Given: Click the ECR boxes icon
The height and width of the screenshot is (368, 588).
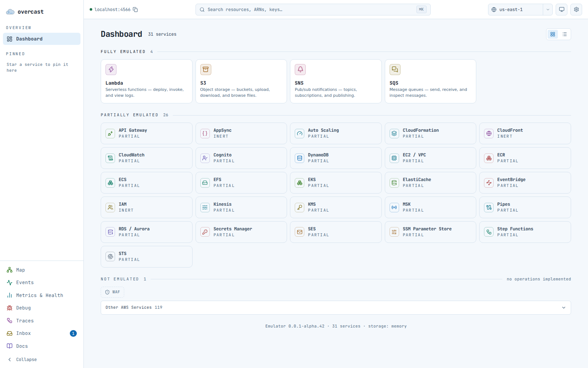Looking at the screenshot, I should point(489,158).
